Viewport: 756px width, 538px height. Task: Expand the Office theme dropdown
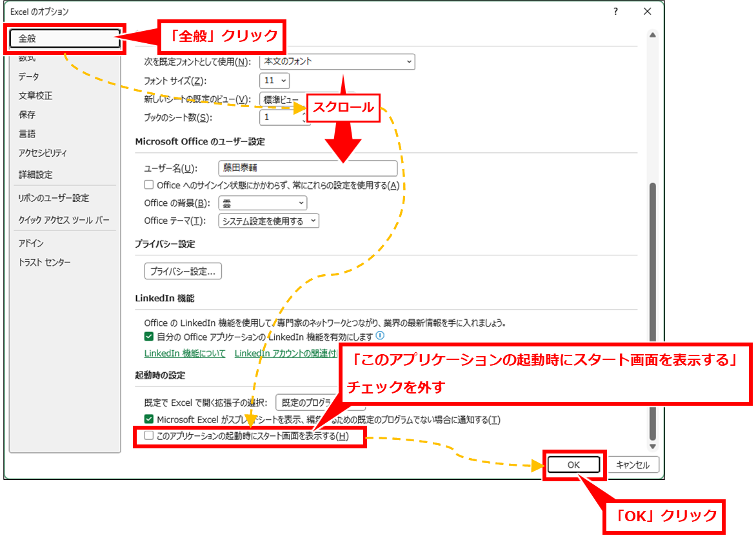pos(268,221)
